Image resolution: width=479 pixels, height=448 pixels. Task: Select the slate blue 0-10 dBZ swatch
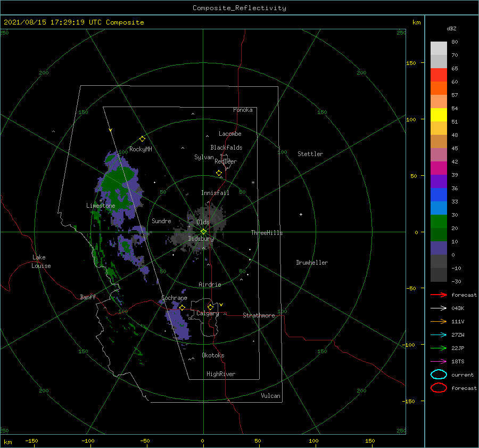point(439,248)
